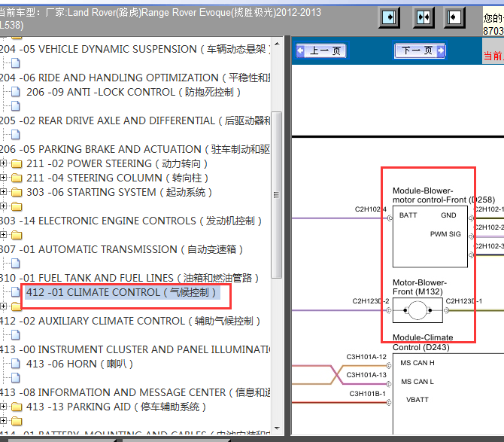Select 206-05 PARKING BRAKE AND ACTUATION
The width and height of the screenshot is (504, 442).
coord(135,150)
